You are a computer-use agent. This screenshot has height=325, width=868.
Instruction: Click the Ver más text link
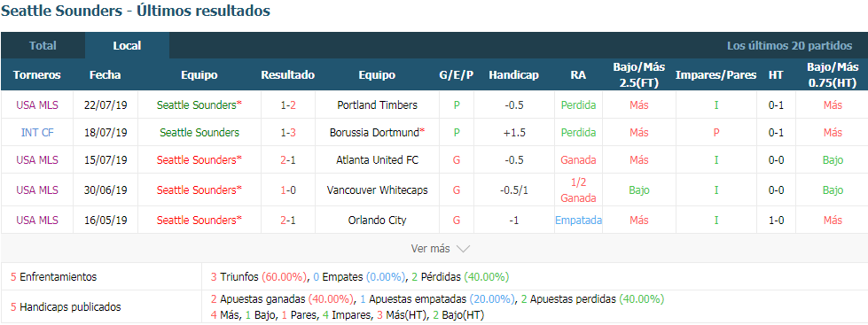pyautogui.click(x=430, y=249)
